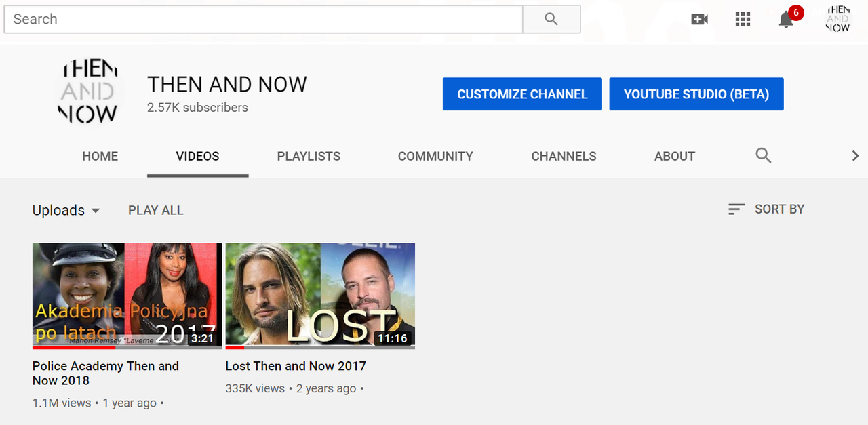Click the 3:21 duration badge

pyautogui.click(x=202, y=338)
